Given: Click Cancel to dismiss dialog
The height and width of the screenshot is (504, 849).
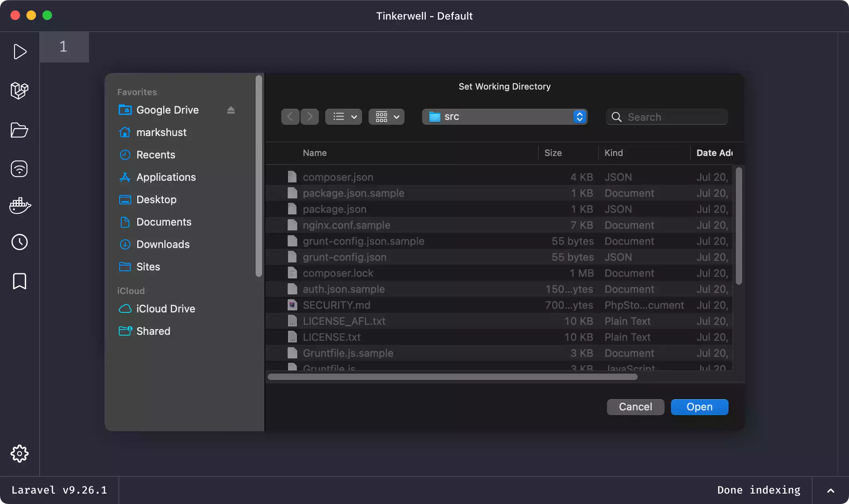Looking at the screenshot, I should pyautogui.click(x=635, y=407).
